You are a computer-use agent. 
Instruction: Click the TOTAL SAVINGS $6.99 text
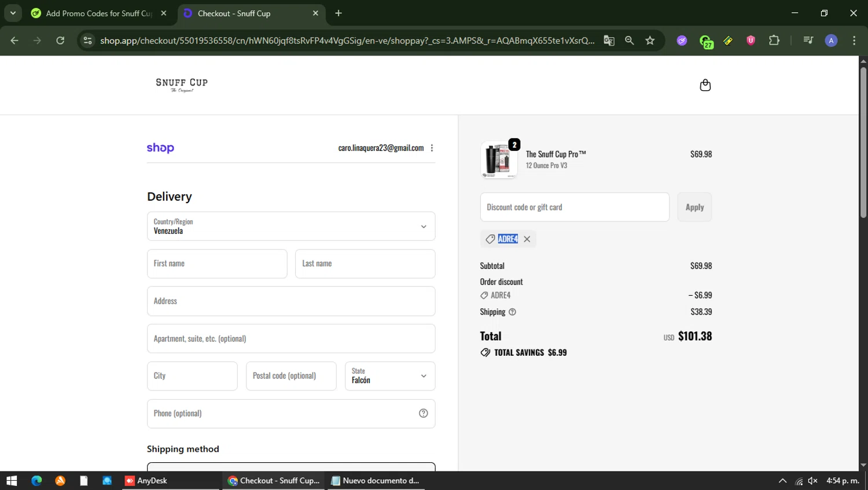click(530, 352)
